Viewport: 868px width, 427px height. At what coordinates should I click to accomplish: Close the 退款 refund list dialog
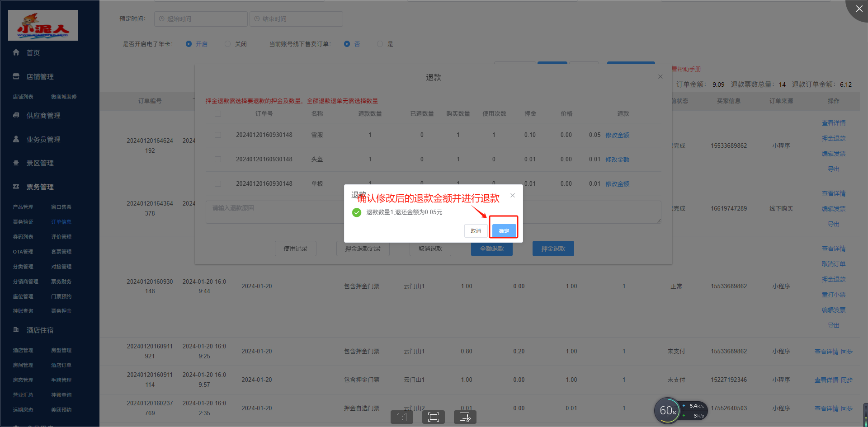(x=660, y=77)
